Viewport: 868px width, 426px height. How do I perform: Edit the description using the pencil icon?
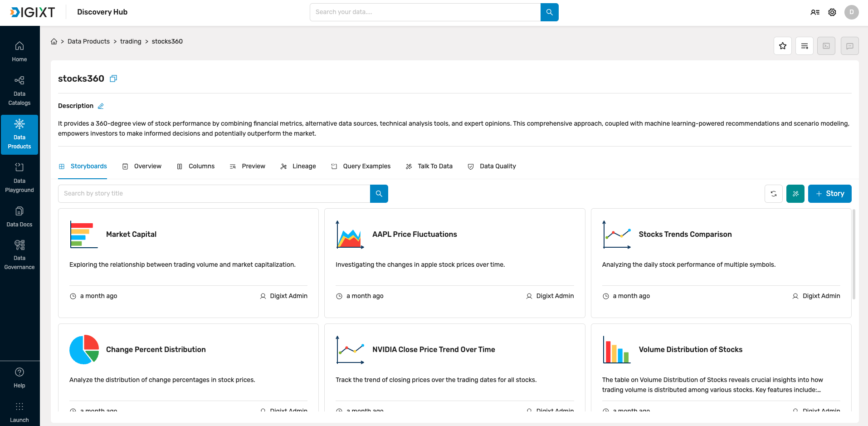(101, 106)
